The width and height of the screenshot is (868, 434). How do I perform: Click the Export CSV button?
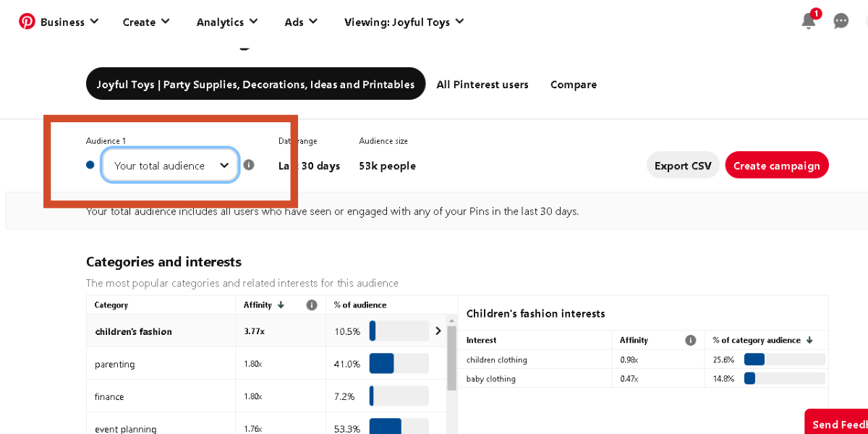pos(682,166)
